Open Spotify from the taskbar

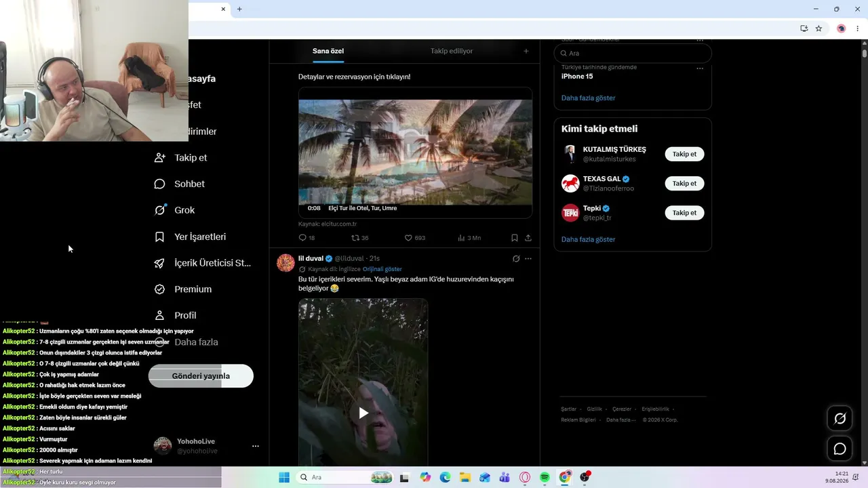(x=545, y=478)
